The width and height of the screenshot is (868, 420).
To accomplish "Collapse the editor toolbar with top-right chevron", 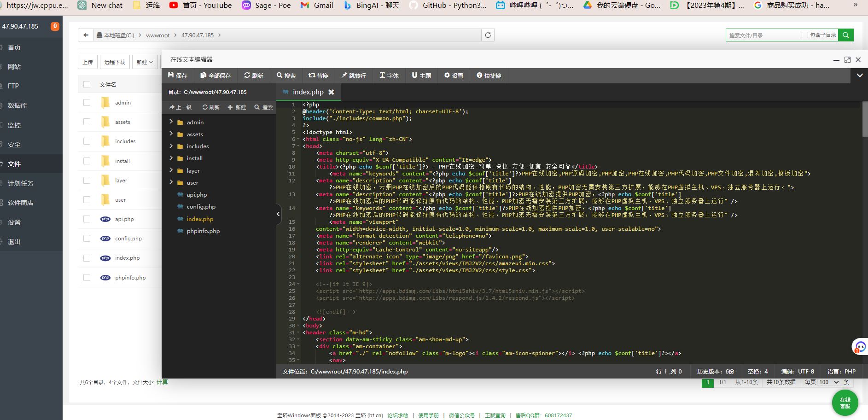I will click(860, 76).
